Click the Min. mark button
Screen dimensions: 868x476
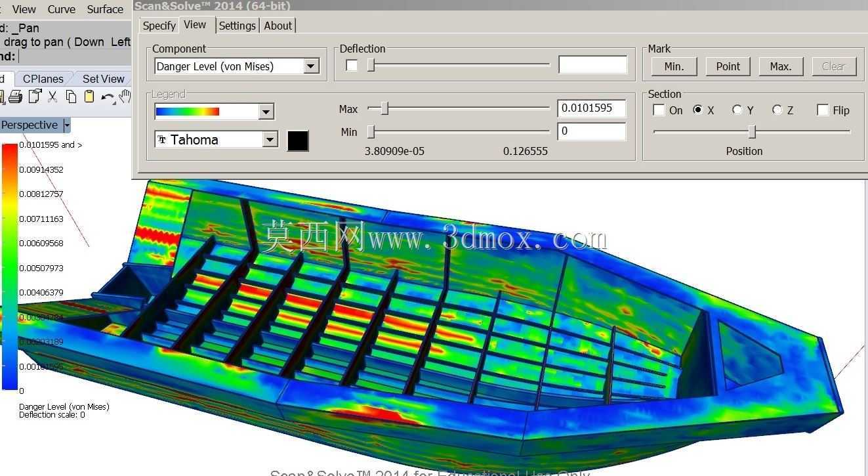(x=674, y=66)
